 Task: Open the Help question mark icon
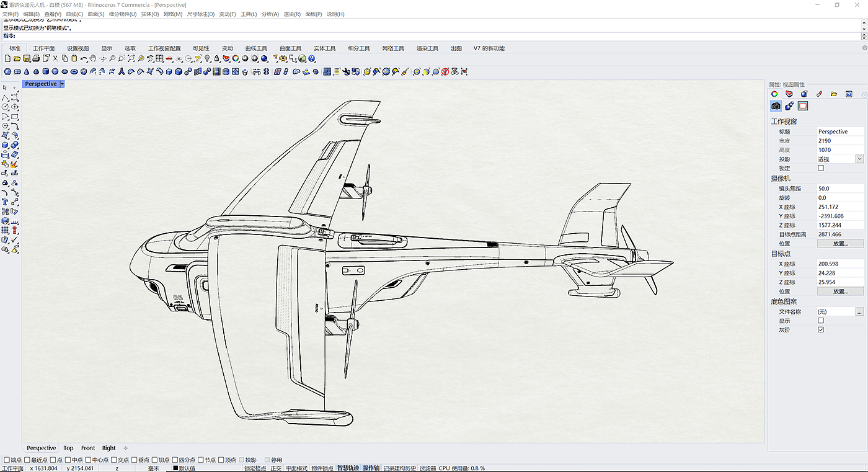coord(312,59)
